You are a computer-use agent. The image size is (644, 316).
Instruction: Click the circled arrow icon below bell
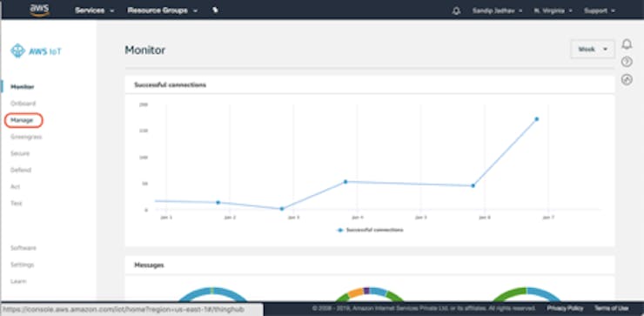point(627,62)
